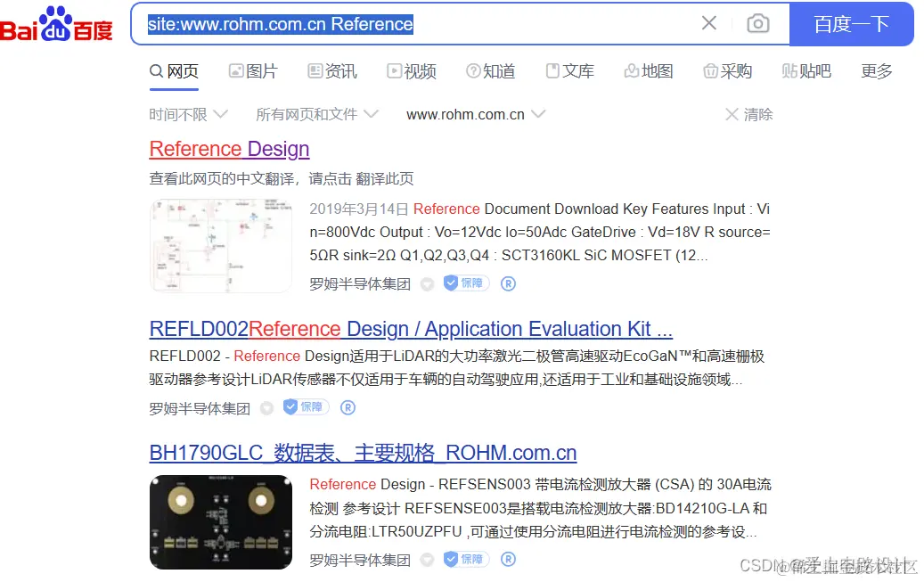Click the Baidu logo
This screenshot has height=582, width=924.
click(56, 24)
